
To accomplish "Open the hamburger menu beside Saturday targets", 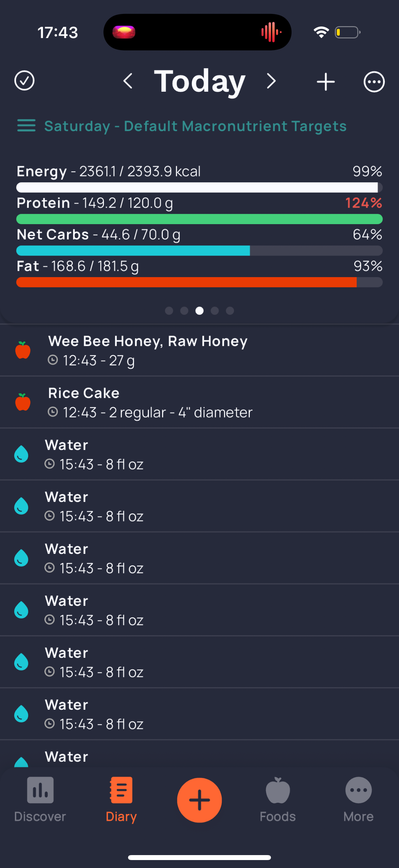I will pos(26,125).
